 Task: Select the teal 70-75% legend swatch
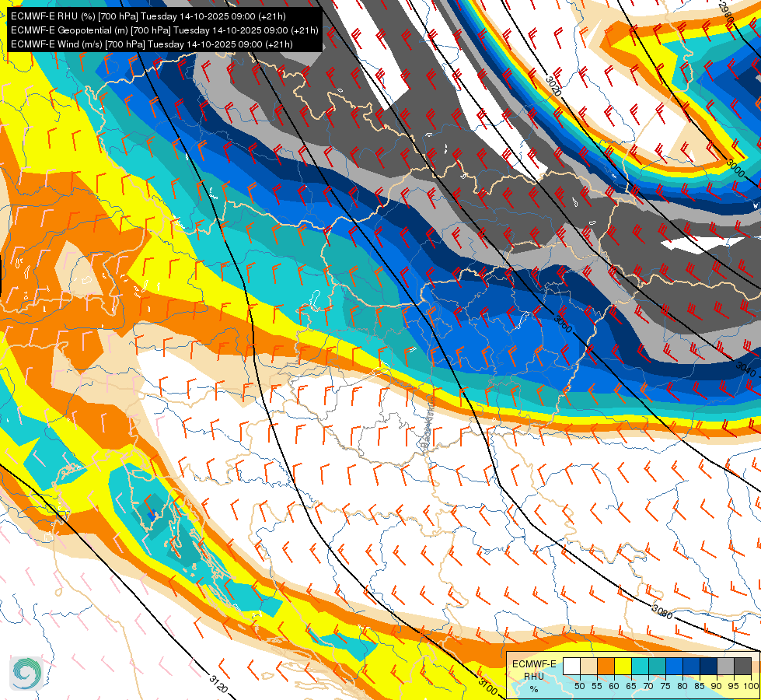(657, 667)
